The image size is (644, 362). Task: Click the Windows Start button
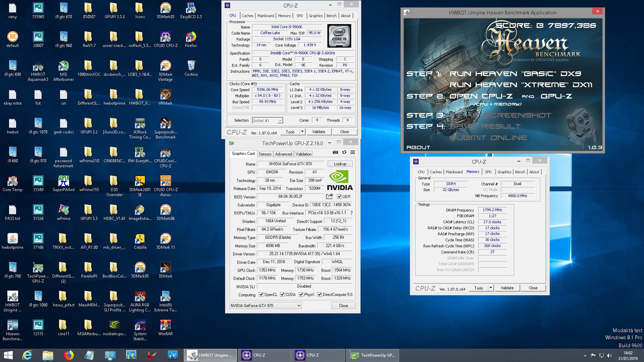(8, 355)
